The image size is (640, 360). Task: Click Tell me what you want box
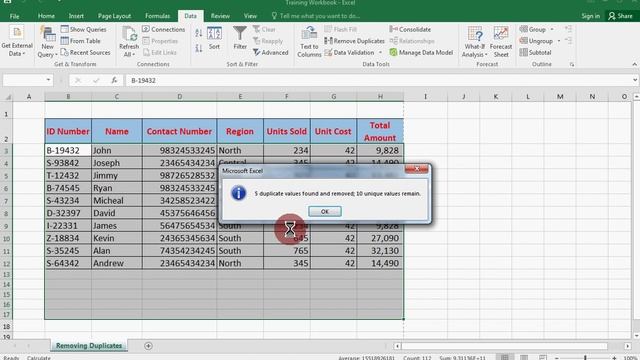(x=316, y=16)
